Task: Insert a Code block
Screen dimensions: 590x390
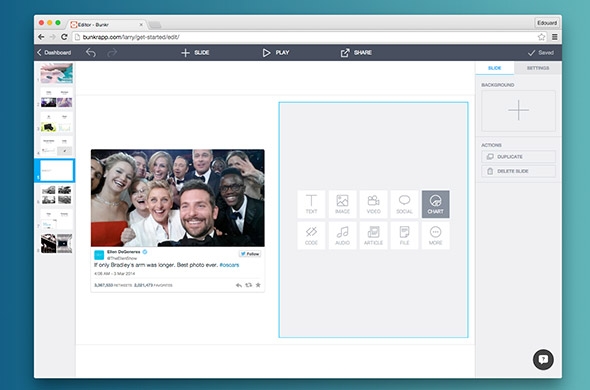Action: pos(311,235)
